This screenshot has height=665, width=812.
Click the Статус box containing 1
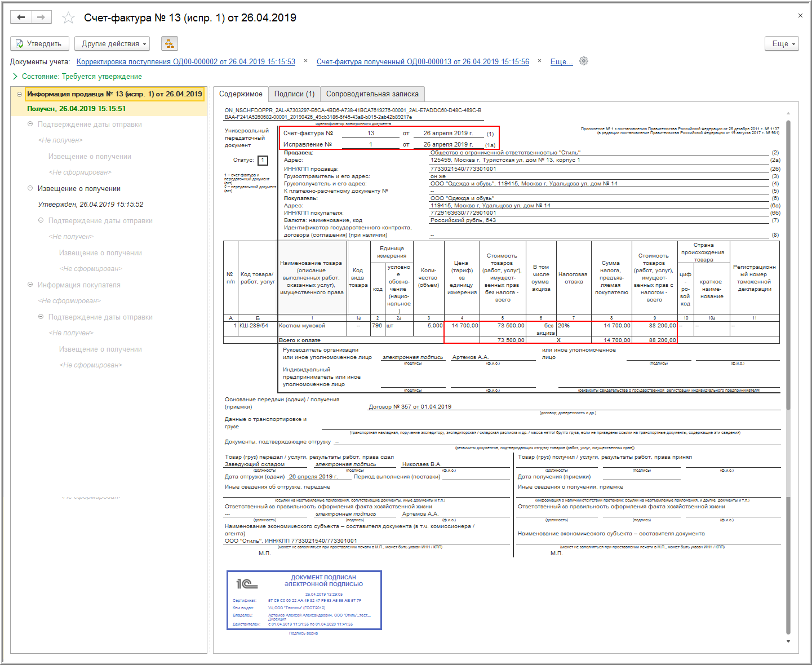pyautogui.click(x=263, y=161)
